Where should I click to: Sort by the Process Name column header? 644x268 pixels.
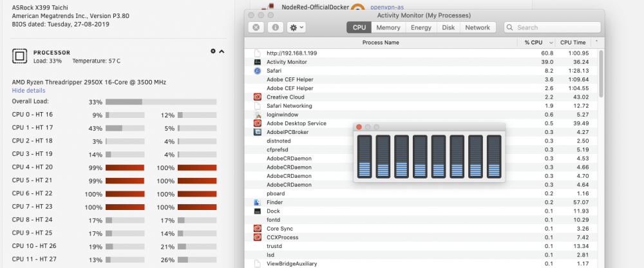[x=381, y=43]
